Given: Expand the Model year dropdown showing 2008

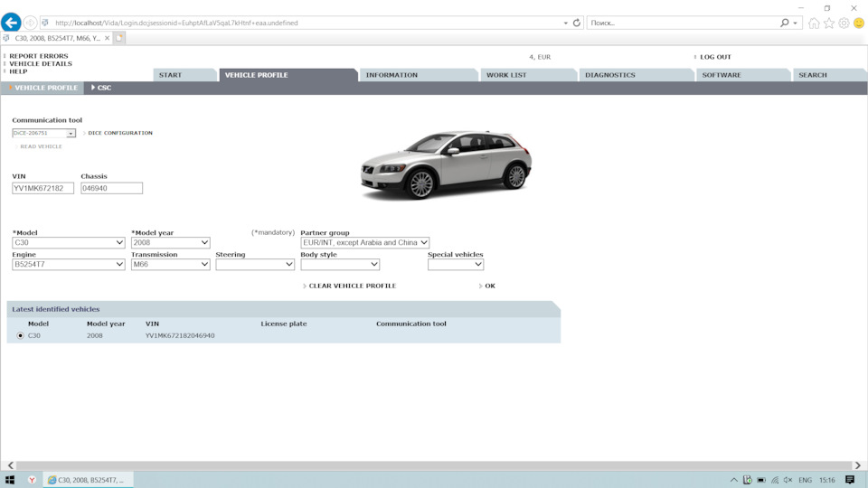Looking at the screenshot, I should [170, 242].
